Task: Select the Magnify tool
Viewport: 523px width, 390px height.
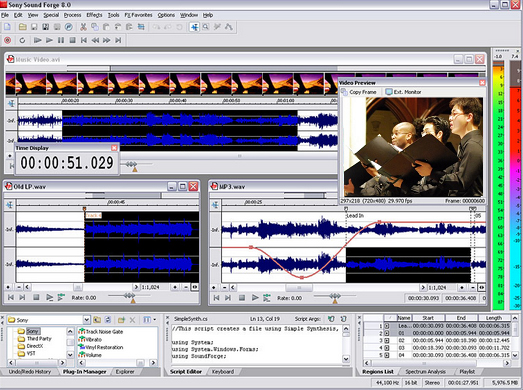Action: tap(206, 27)
